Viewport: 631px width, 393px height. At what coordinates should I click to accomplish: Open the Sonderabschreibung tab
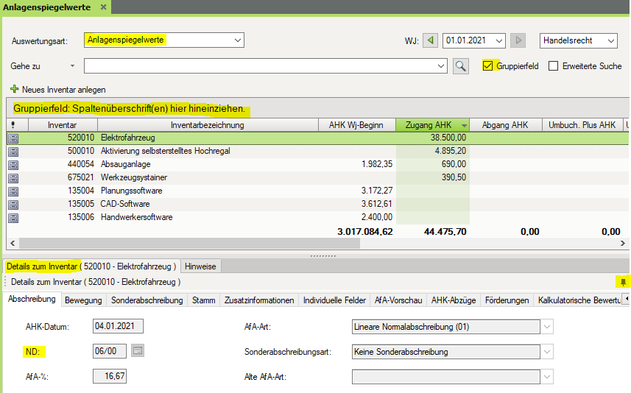[147, 300]
